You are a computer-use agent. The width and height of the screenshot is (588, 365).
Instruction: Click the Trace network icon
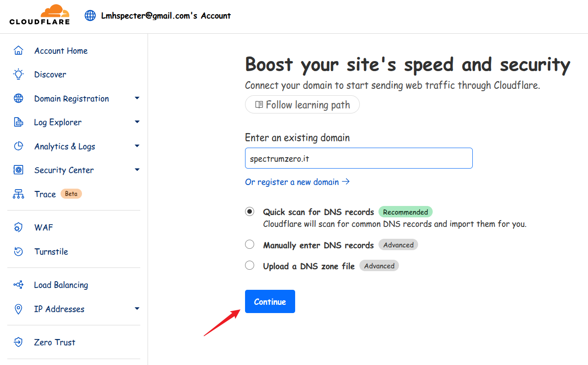tap(18, 194)
